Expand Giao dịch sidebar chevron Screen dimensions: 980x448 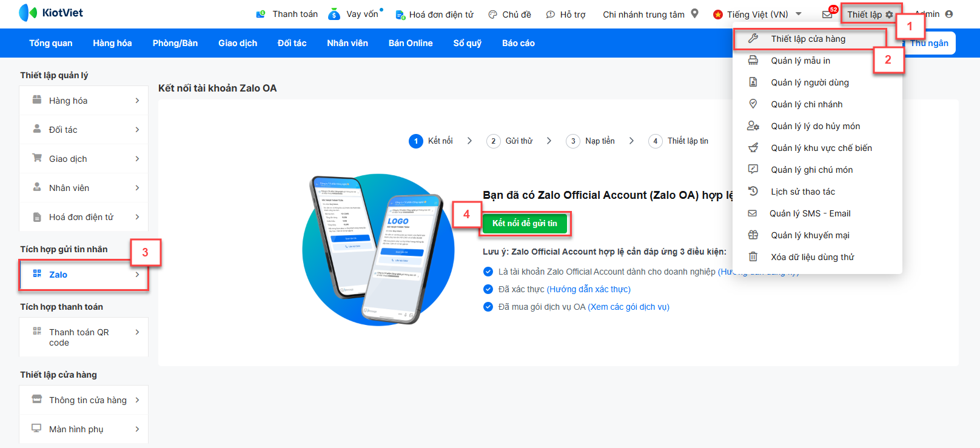tap(138, 159)
